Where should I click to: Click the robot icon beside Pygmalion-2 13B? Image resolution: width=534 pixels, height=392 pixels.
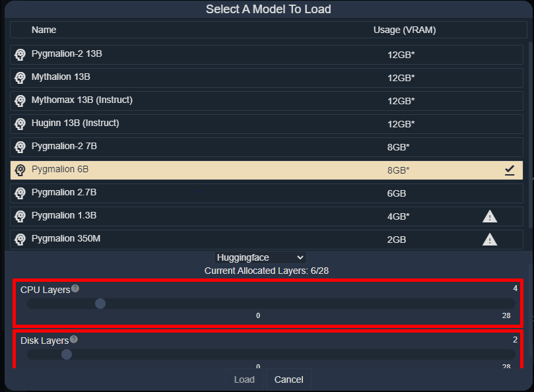[19, 55]
